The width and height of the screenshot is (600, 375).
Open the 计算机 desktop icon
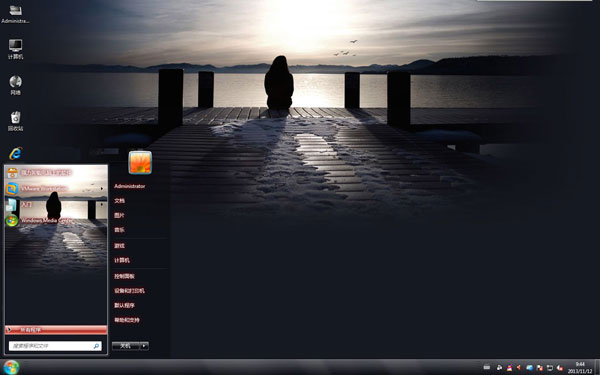click(x=15, y=49)
